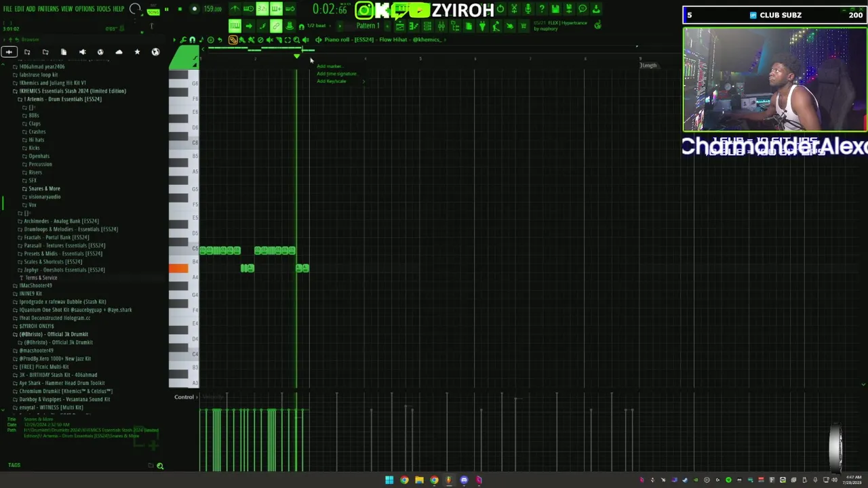Toggle the overdub blend recording button
Image resolution: width=868 pixels, height=488 pixels.
(x=276, y=9)
